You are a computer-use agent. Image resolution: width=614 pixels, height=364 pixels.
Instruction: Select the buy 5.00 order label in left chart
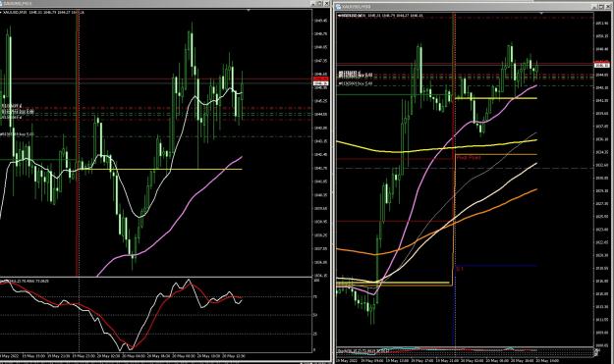point(17,134)
